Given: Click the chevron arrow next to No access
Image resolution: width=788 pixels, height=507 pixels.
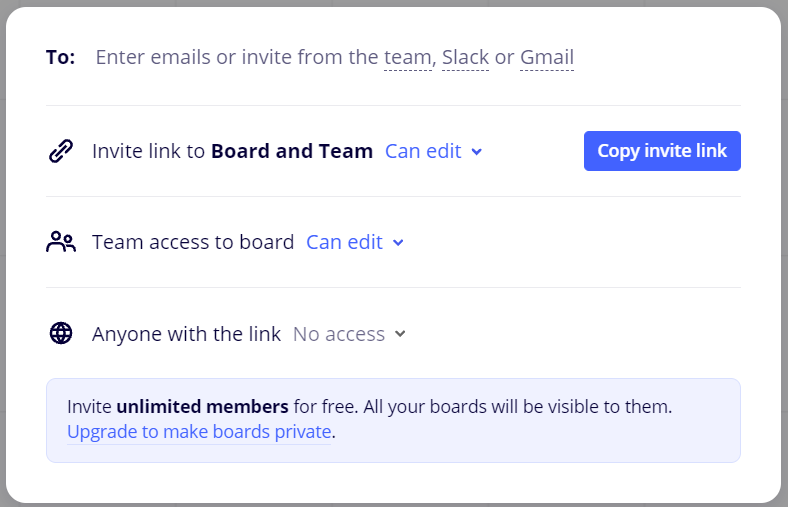Looking at the screenshot, I should [x=400, y=334].
